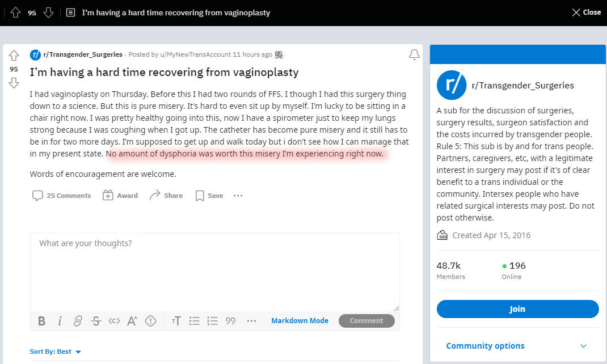This screenshot has width=607, height=364.
Task: Toggle post notifications bell
Action: click(414, 54)
